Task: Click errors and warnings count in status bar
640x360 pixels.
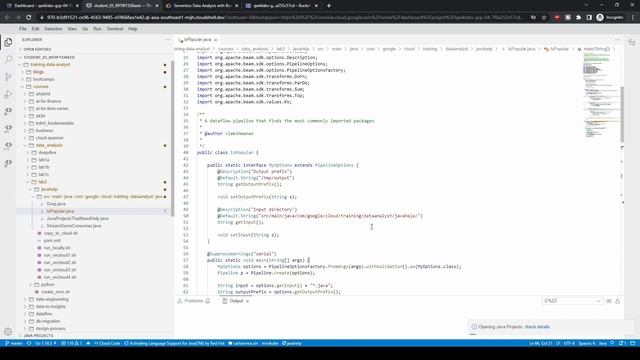Action: coord(71,343)
